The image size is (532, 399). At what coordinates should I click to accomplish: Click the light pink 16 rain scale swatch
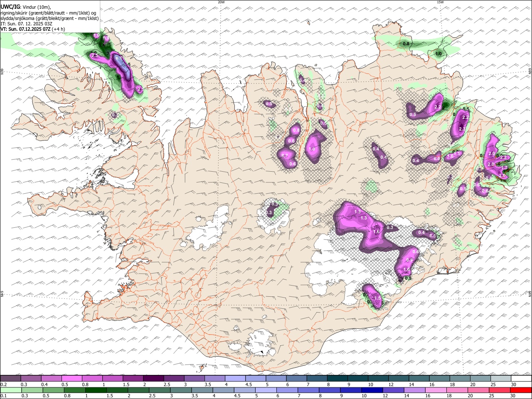(x=436, y=390)
